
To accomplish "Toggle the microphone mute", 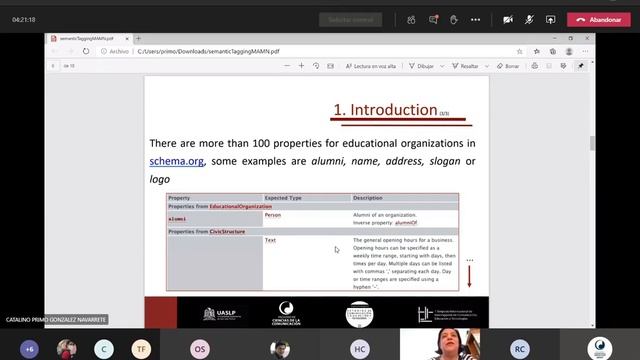I will (529, 20).
